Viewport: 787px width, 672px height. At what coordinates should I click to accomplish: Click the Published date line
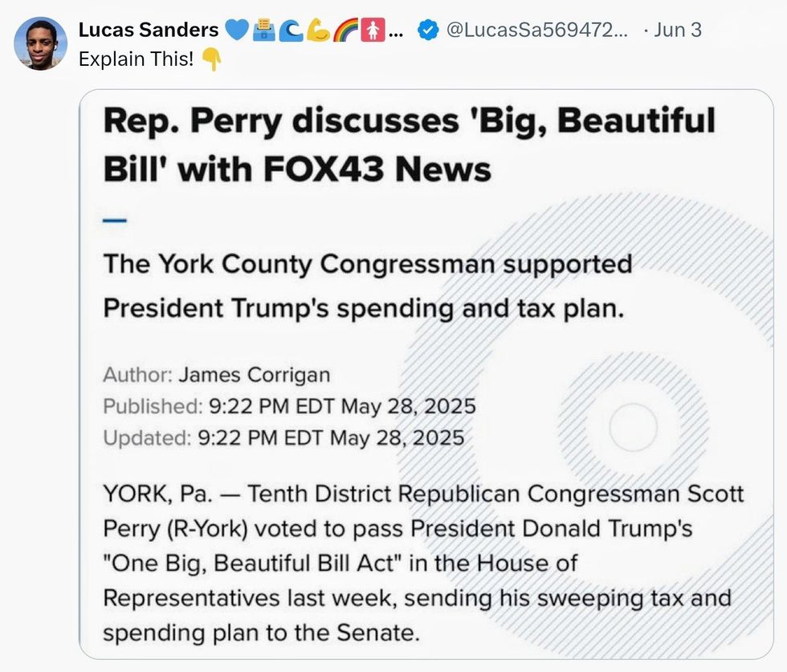coord(289,406)
